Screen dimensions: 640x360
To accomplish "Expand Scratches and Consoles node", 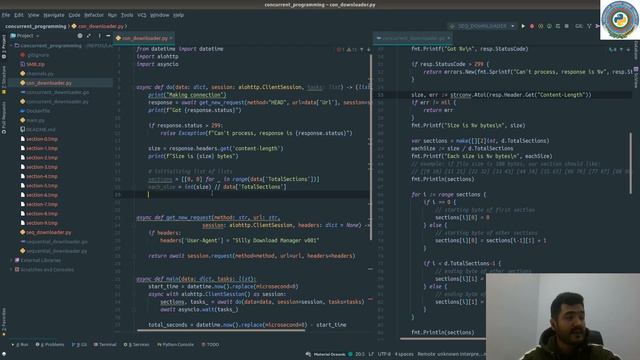I will 11,270.
